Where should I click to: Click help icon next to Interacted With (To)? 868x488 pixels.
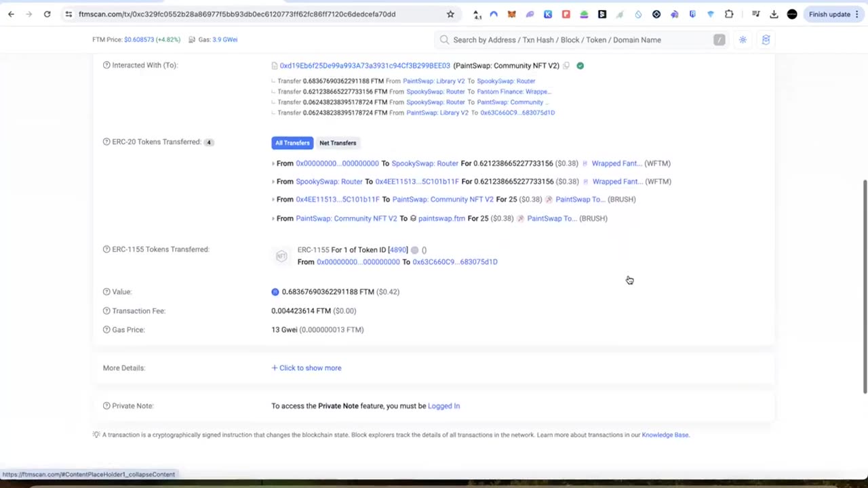(x=106, y=65)
